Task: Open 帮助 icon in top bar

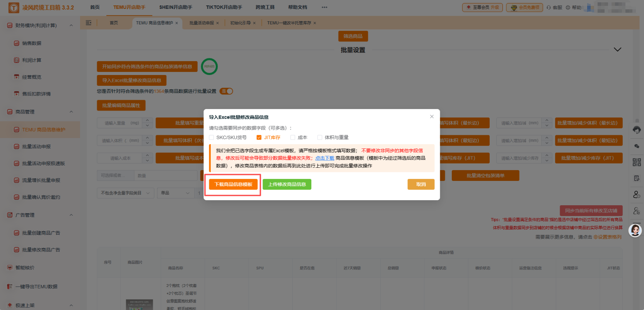Action: (568, 7)
